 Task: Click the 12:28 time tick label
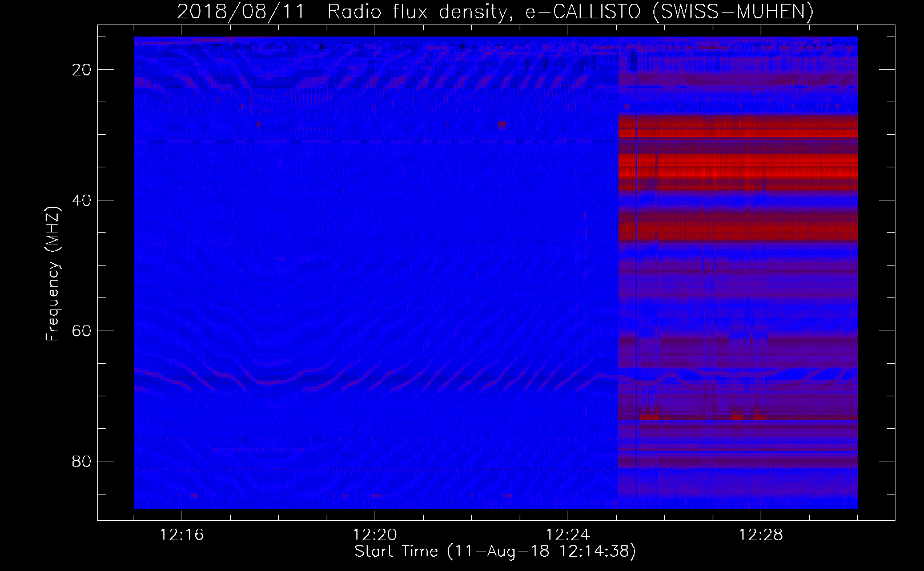coord(761,535)
